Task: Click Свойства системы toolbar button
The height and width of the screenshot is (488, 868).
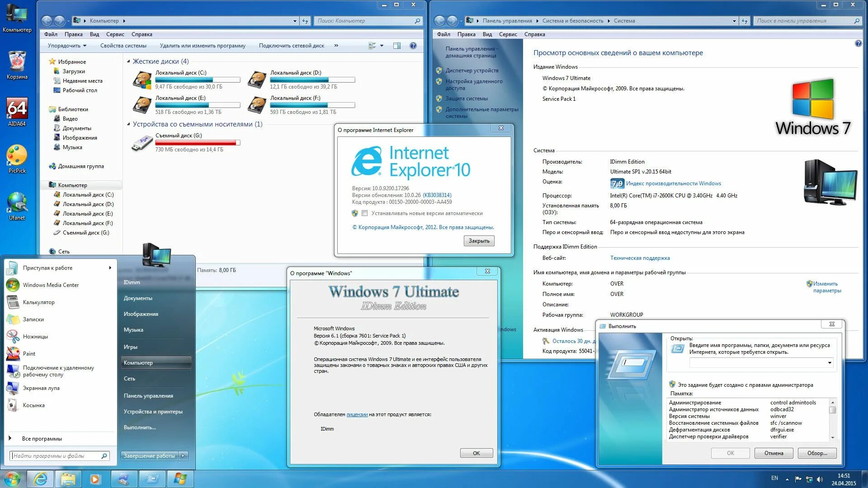Action: tap(123, 46)
